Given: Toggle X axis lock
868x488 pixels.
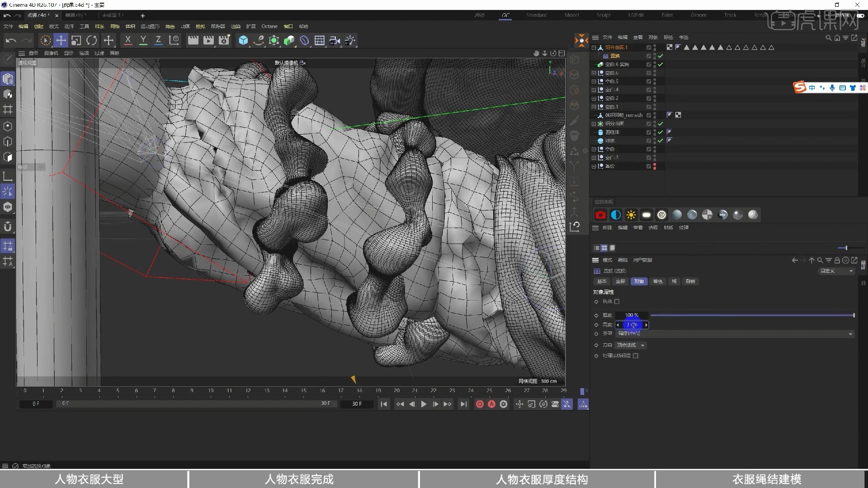Looking at the screenshot, I should 128,41.
